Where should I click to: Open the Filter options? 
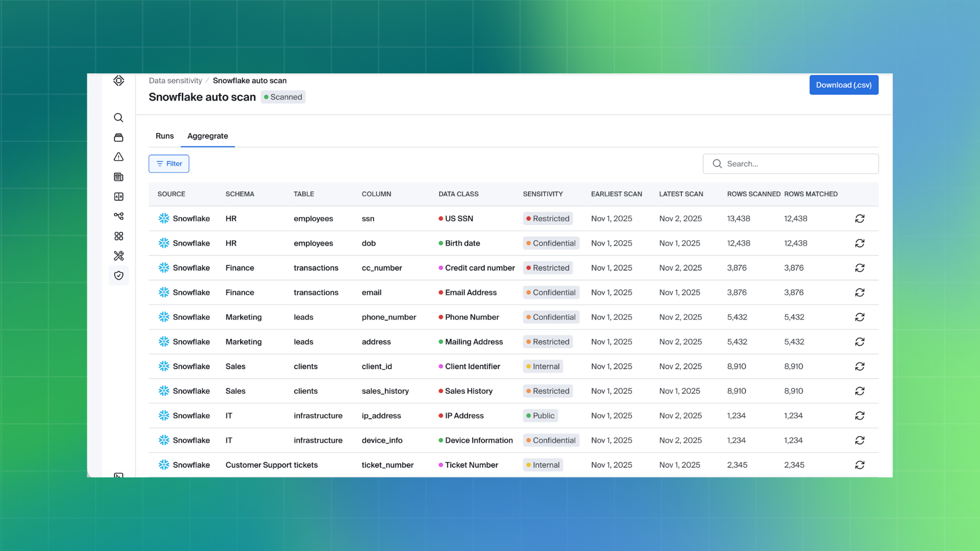click(169, 164)
